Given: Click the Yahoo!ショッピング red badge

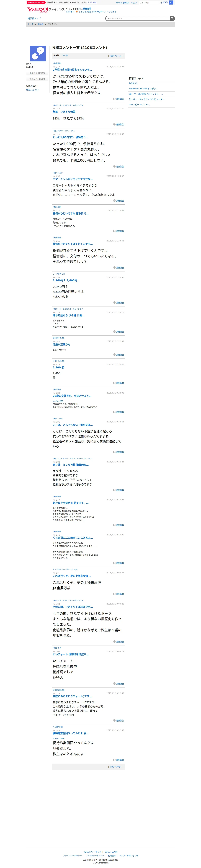Looking at the screenshot, I should coord(36,2).
